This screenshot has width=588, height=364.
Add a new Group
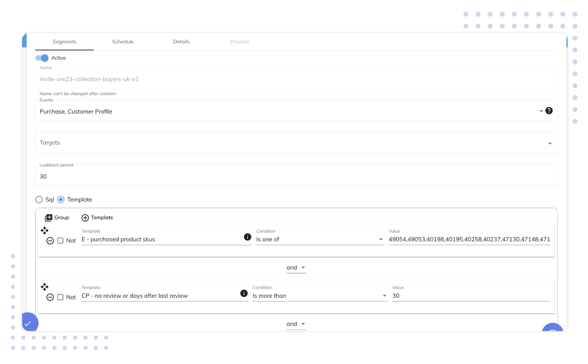coord(57,217)
